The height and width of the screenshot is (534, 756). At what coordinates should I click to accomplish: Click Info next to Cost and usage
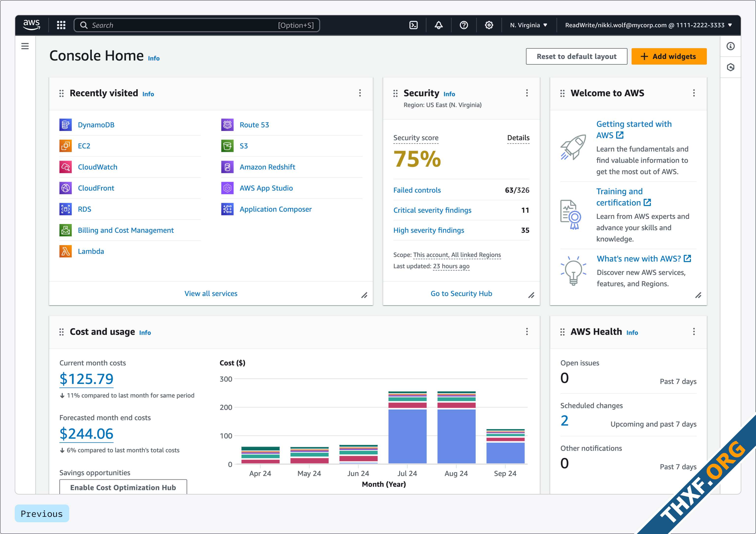click(x=145, y=333)
